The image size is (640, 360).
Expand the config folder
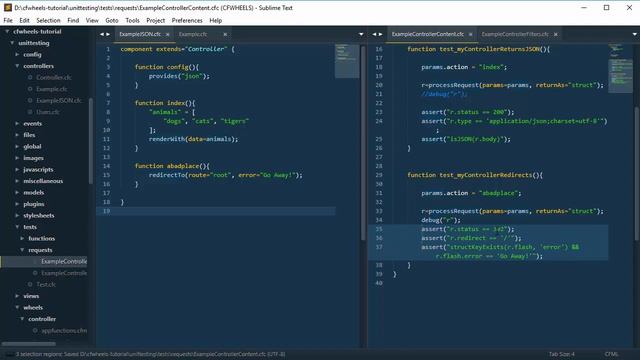point(17,54)
